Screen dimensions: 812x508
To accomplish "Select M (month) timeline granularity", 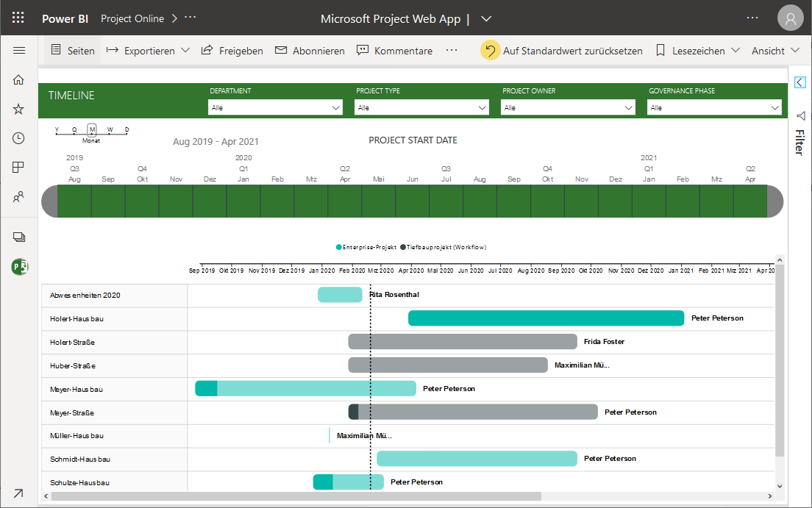I will [x=92, y=129].
